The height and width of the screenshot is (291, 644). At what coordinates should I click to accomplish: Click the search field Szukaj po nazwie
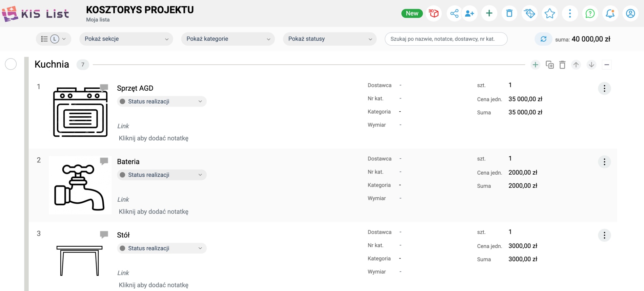click(x=446, y=39)
